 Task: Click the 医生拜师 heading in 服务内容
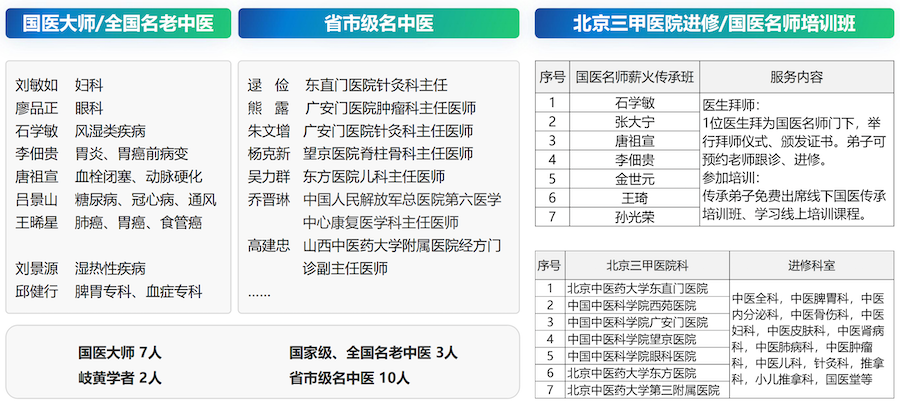[731, 106]
